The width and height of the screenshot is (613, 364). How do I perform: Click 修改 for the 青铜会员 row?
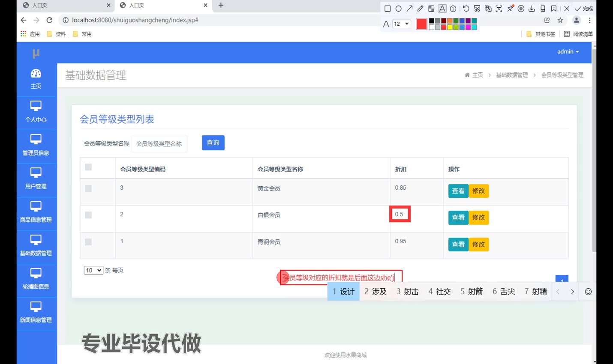tap(478, 245)
